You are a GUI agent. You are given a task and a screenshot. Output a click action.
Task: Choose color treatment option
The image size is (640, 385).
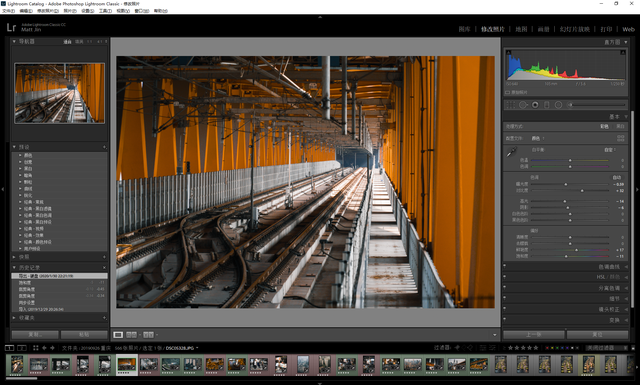click(604, 126)
